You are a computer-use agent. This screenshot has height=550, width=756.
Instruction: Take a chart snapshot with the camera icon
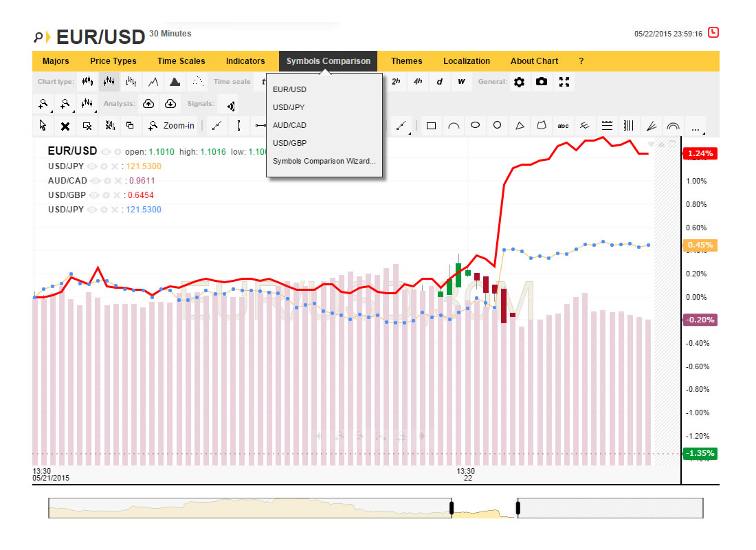click(542, 82)
